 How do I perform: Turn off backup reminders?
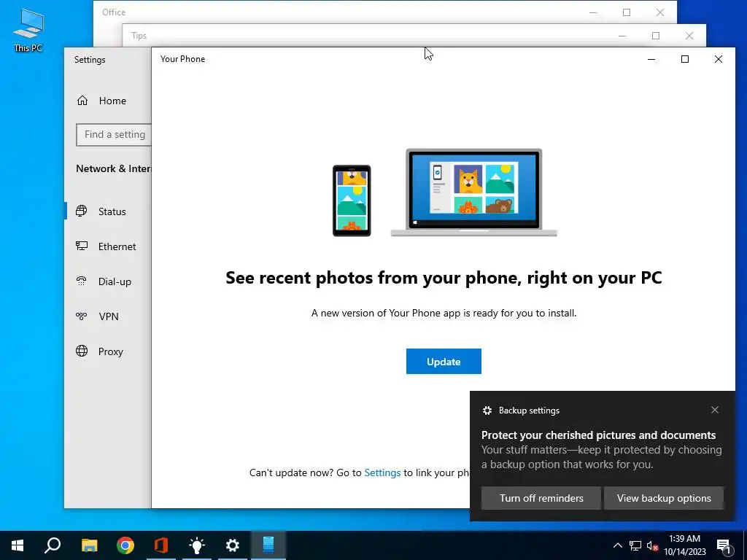tap(541, 498)
